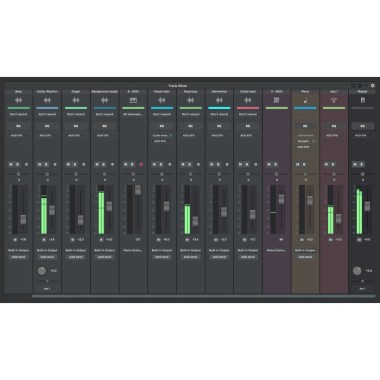380x380 pixels.
Task: Click the note icon on the Piano channel
Action: tap(305, 100)
